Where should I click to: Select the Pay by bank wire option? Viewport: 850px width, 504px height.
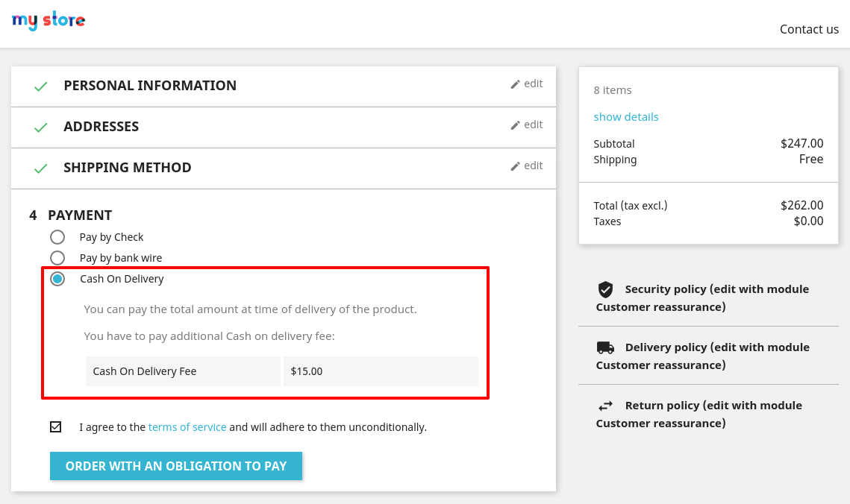57,258
